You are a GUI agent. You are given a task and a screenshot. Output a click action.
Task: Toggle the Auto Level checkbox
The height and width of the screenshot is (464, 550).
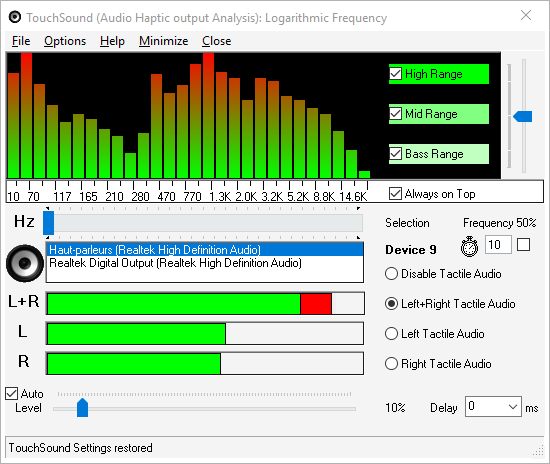(x=12, y=394)
